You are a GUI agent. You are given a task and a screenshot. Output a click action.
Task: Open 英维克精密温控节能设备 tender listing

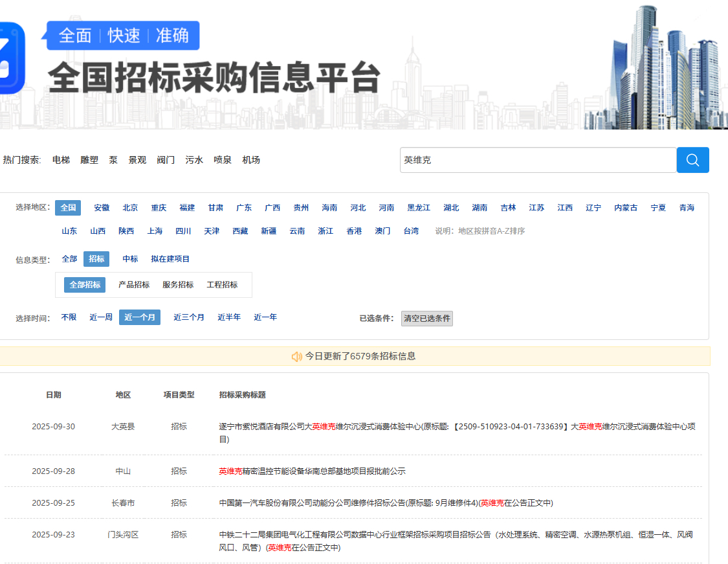(312, 471)
